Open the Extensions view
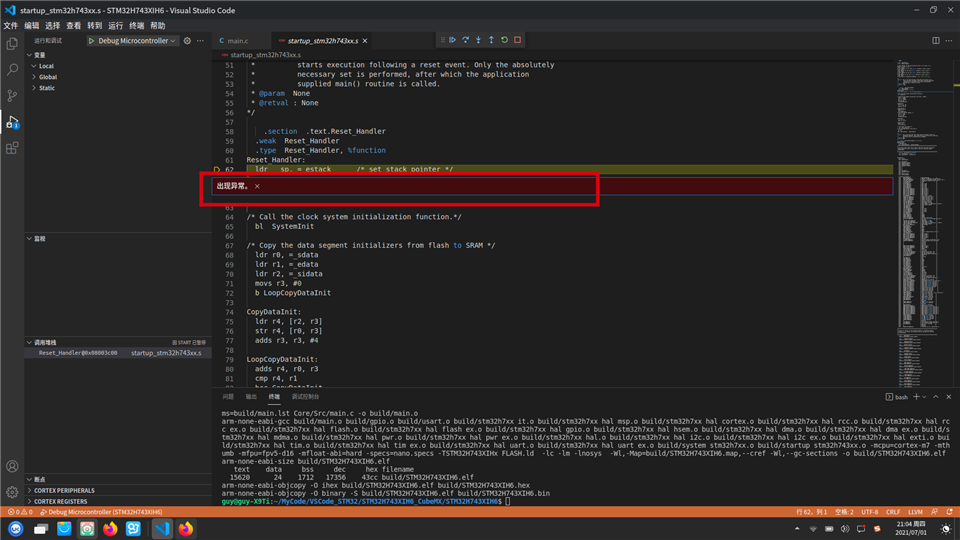Viewport: 960px width, 540px height. (12, 148)
